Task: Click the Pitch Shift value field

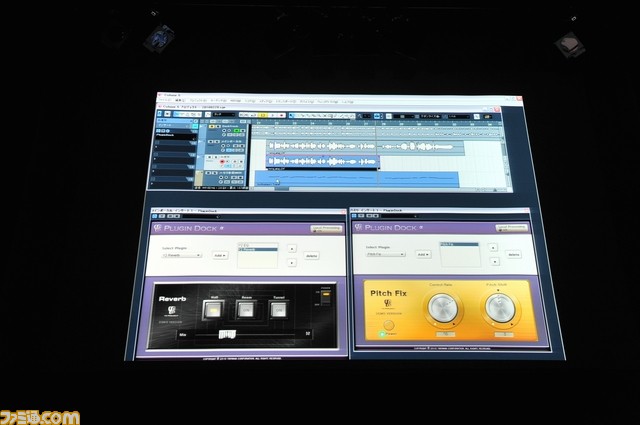Action: (x=505, y=334)
